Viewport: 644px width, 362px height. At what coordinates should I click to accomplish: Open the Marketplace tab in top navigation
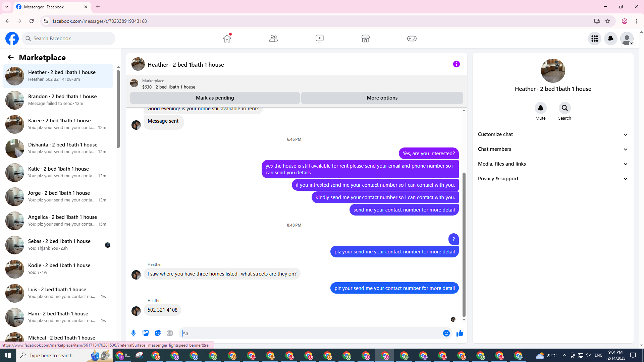(366, 39)
